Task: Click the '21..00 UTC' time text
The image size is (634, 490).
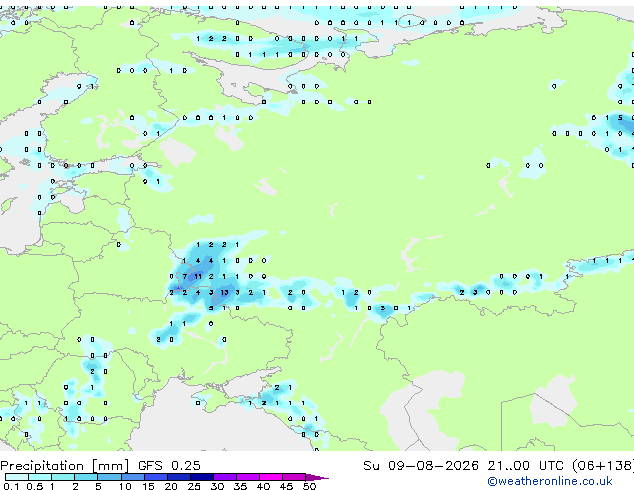Action: (525, 466)
